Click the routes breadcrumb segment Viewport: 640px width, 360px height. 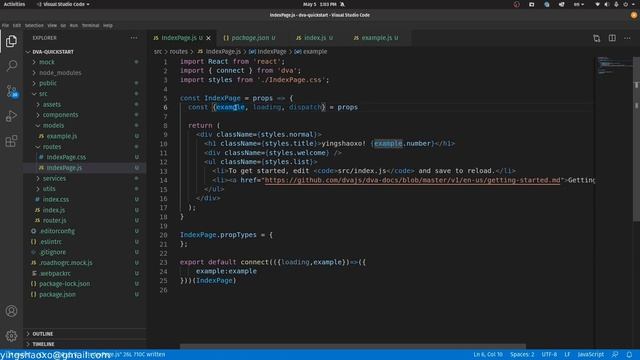coord(178,52)
